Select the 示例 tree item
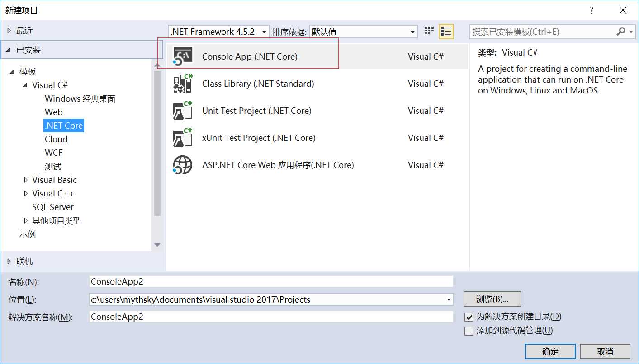 pyautogui.click(x=27, y=234)
